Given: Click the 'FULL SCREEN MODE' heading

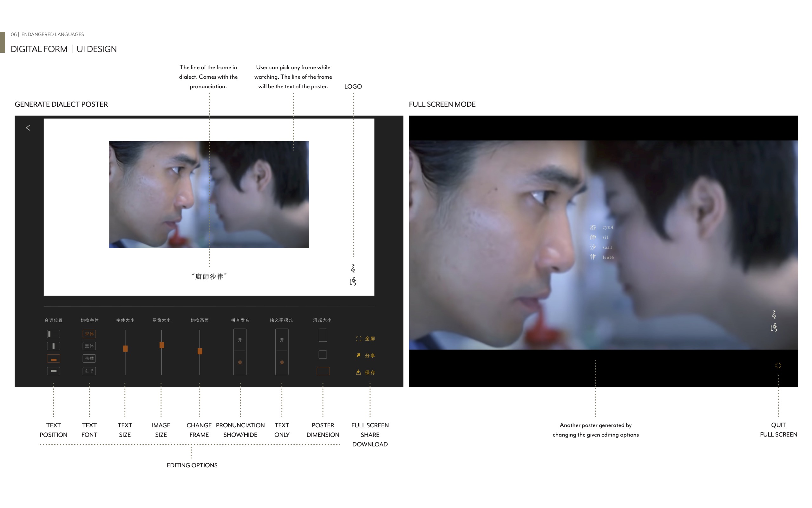Looking at the screenshot, I should [x=442, y=104].
